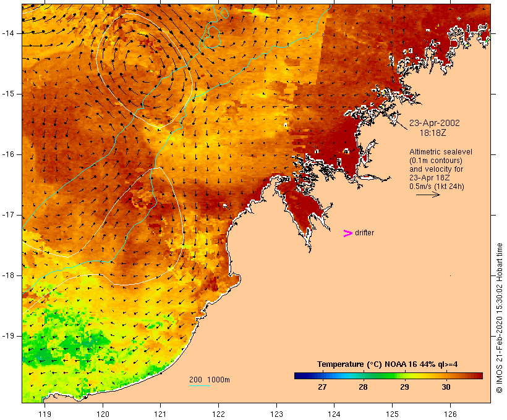
Task: Click the longitude axis label '126'
Action: click(450, 414)
